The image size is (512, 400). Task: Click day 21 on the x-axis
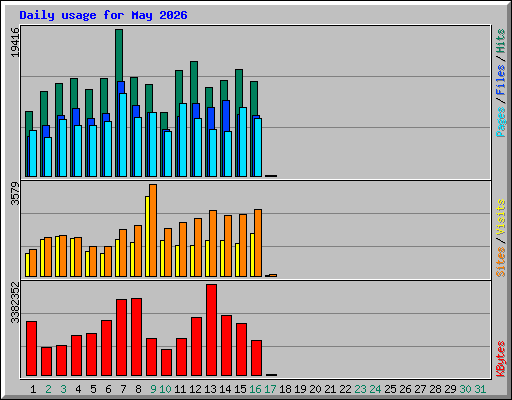coord(330,389)
